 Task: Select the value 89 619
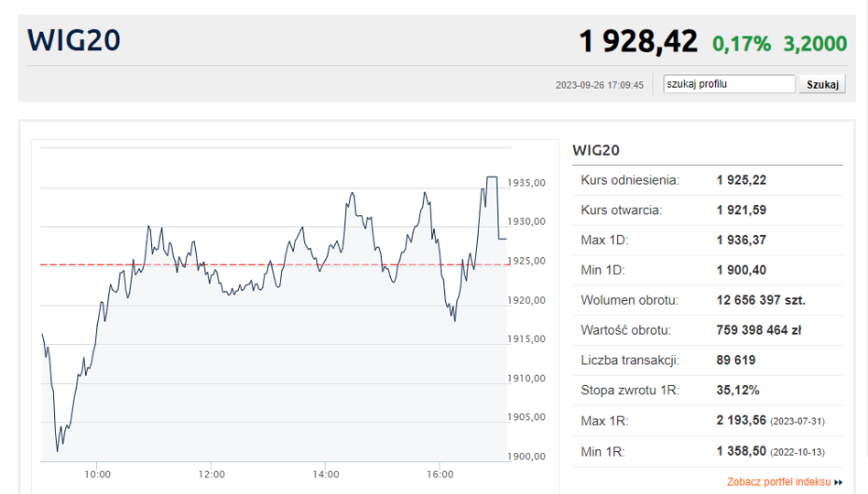point(736,360)
